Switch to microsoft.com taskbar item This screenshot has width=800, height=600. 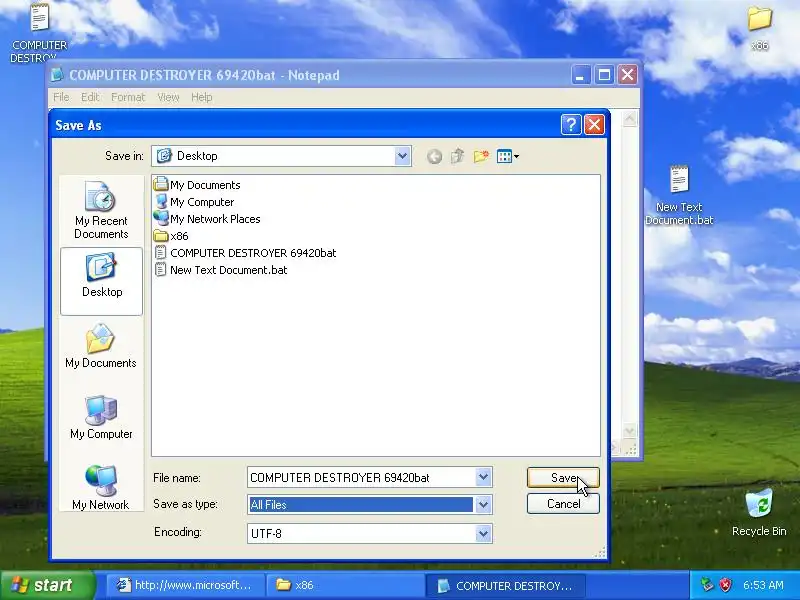pyautogui.click(x=185, y=585)
